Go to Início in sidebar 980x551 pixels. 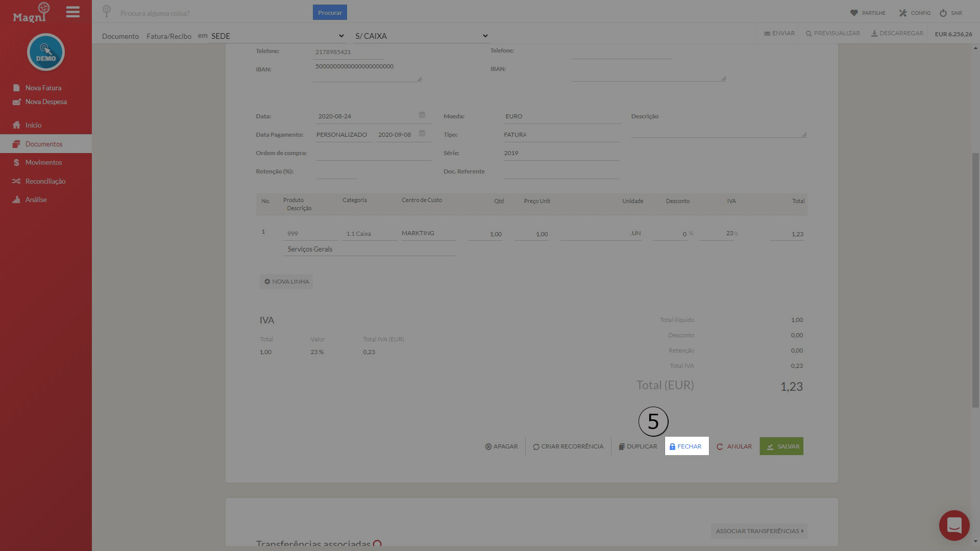(x=28, y=125)
